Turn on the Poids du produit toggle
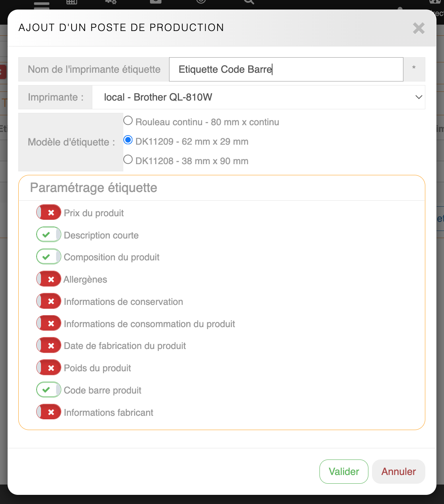Viewport: 444px width, 504px height. 49,368
